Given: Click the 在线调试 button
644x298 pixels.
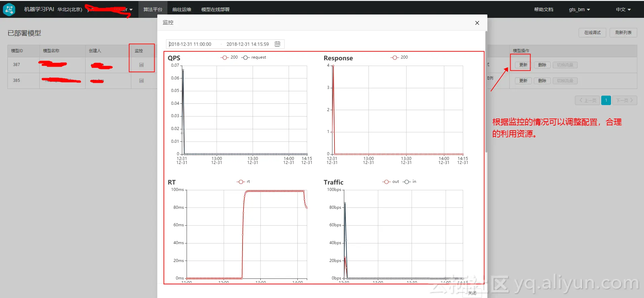Looking at the screenshot, I should [592, 33].
